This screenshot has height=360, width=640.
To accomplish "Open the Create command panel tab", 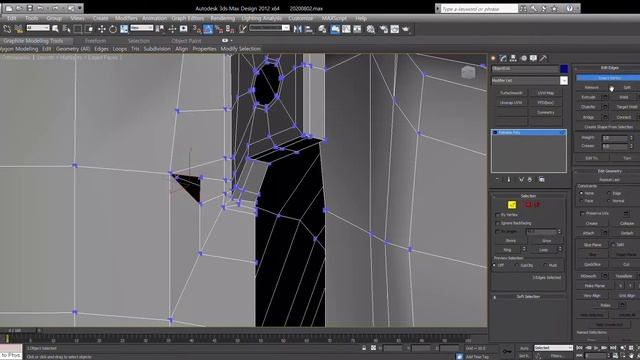I will click(493, 58).
